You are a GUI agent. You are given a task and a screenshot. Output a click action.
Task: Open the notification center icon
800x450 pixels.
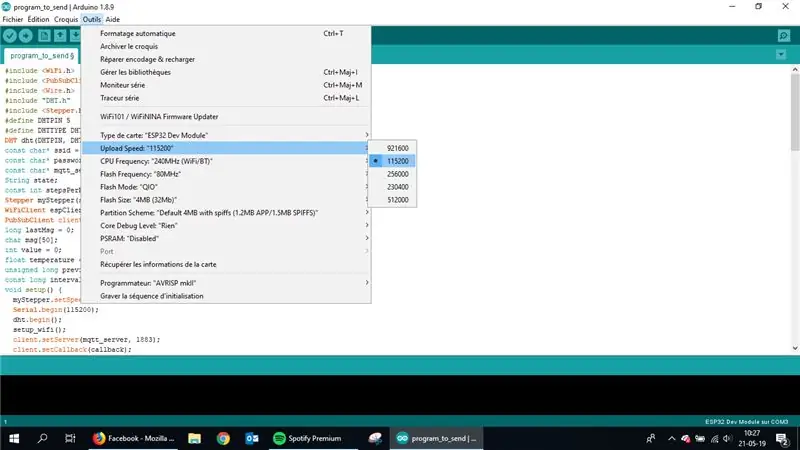click(782, 438)
